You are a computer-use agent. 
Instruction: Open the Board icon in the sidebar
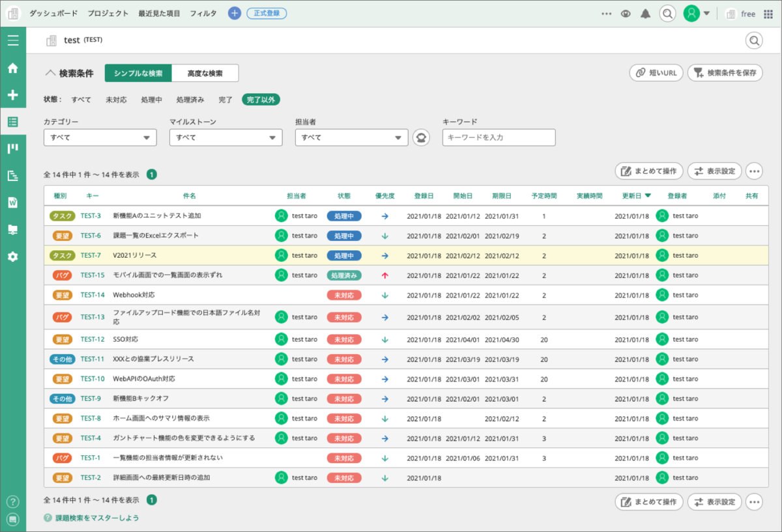[x=12, y=148]
